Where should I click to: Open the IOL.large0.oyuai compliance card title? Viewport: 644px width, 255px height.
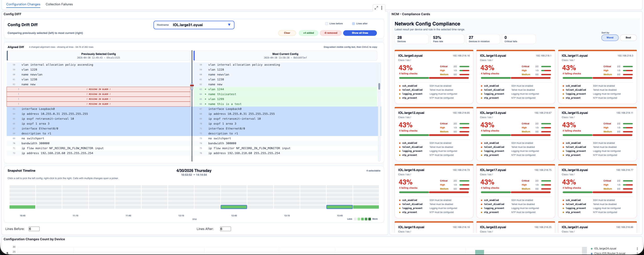pyautogui.click(x=410, y=56)
